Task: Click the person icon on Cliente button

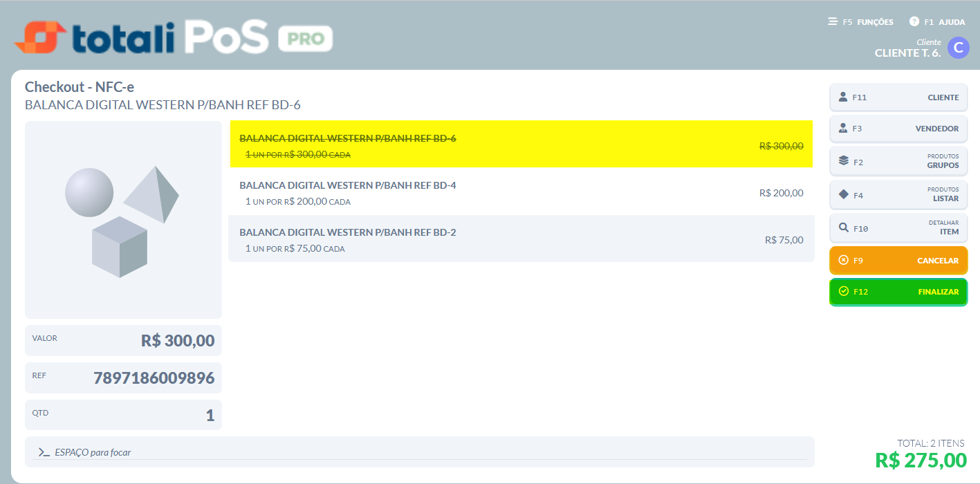Action: pyautogui.click(x=842, y=97)
